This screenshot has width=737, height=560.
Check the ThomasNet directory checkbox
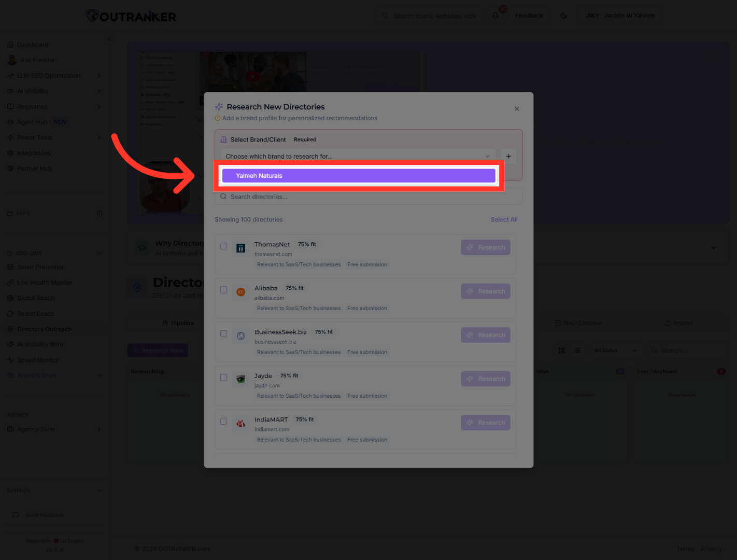tap(224, 246)
